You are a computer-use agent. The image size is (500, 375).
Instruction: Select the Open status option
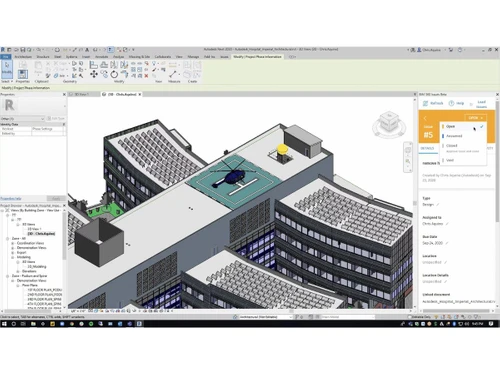click(x=462, y=126)
